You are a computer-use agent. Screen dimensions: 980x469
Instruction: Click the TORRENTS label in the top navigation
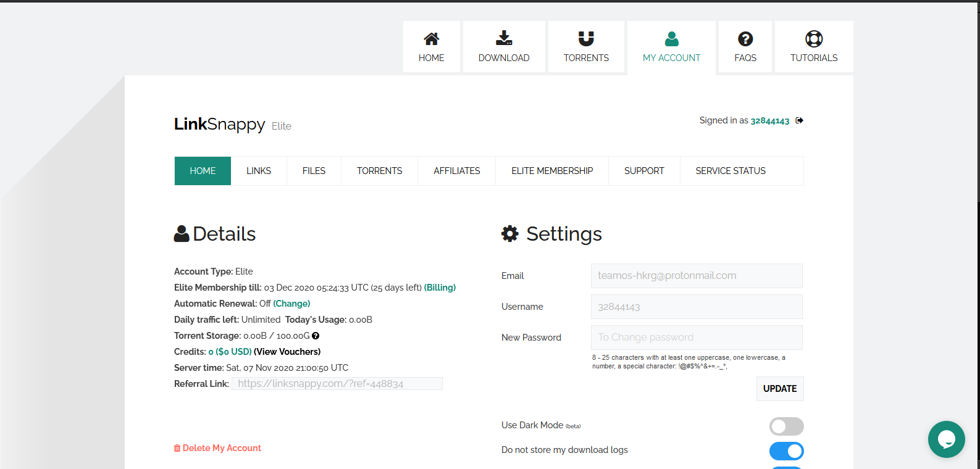(586, 58)
